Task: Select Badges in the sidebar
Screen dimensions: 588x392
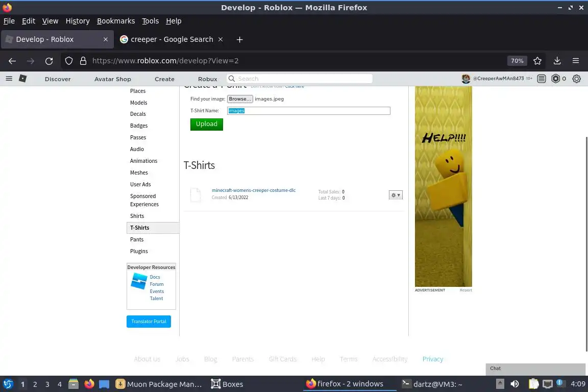Action: 139,126
